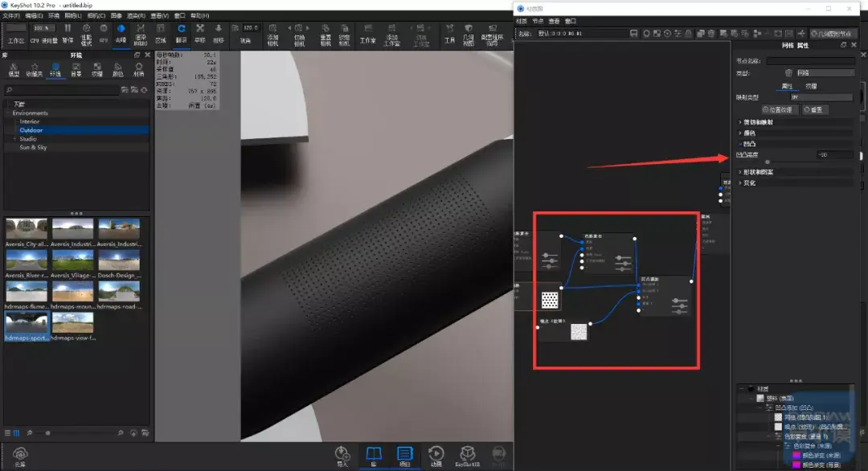Click the bump height (凹凸高度) slider
The height and width of the screenshot is (471, 868).
pos(768,162)
